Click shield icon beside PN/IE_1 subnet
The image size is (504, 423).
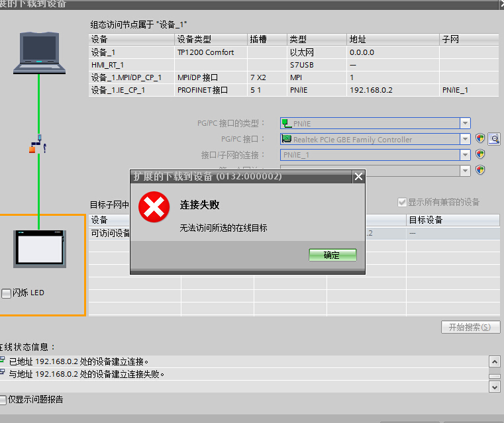(x=480, y=154)
